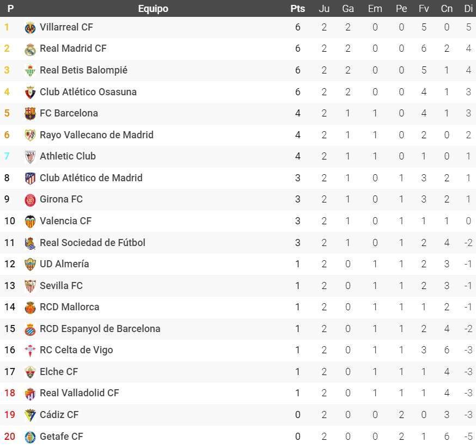Open Club Atlético Osasuna team link
The height and width of the screenshot is (448, 476).
pos(88,92)
